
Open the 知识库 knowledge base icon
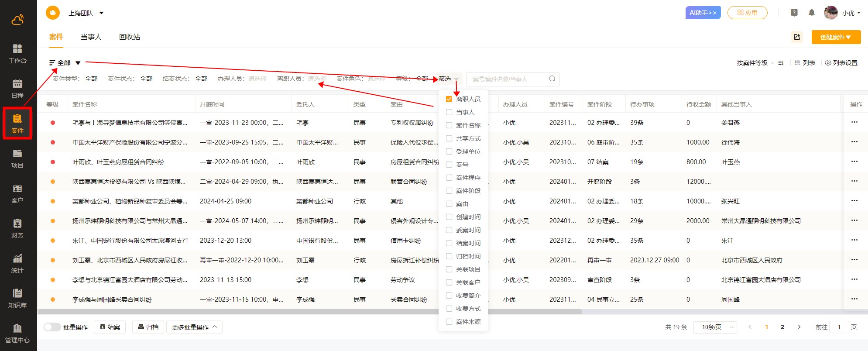tap(17, 298)
